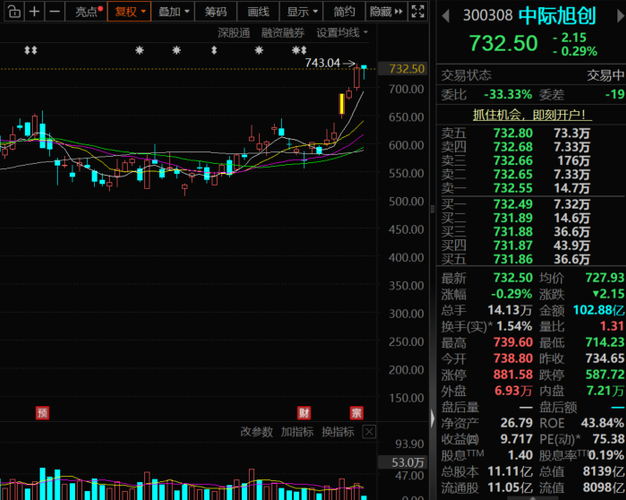This screenshot has width=626, height=500.
Task: Select the 卖五 732.80 ask row
Action: click(x=531, y=133)
